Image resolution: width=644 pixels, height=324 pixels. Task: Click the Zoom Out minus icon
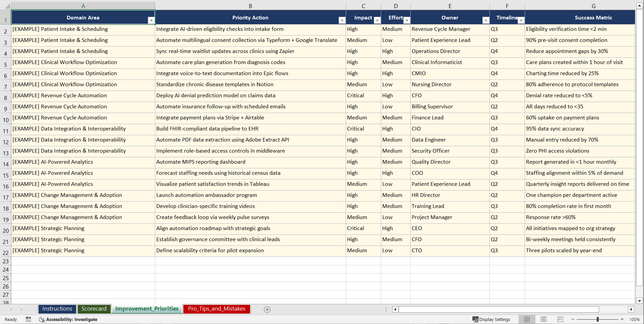573,319
